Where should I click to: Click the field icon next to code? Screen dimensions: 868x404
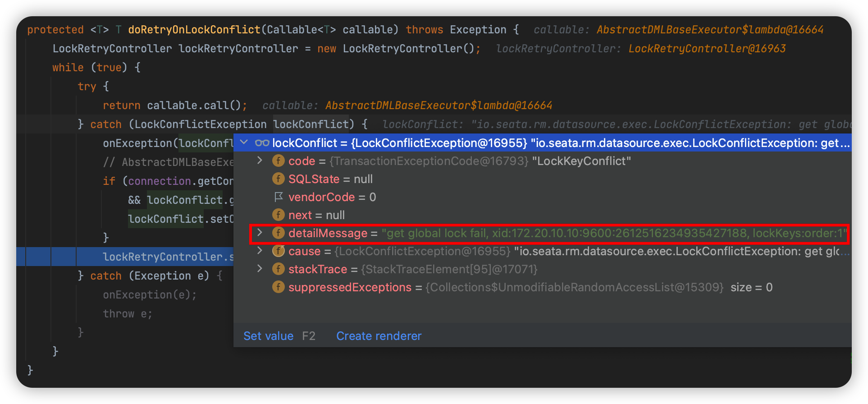pyautogui.click(x=279, y=161)
